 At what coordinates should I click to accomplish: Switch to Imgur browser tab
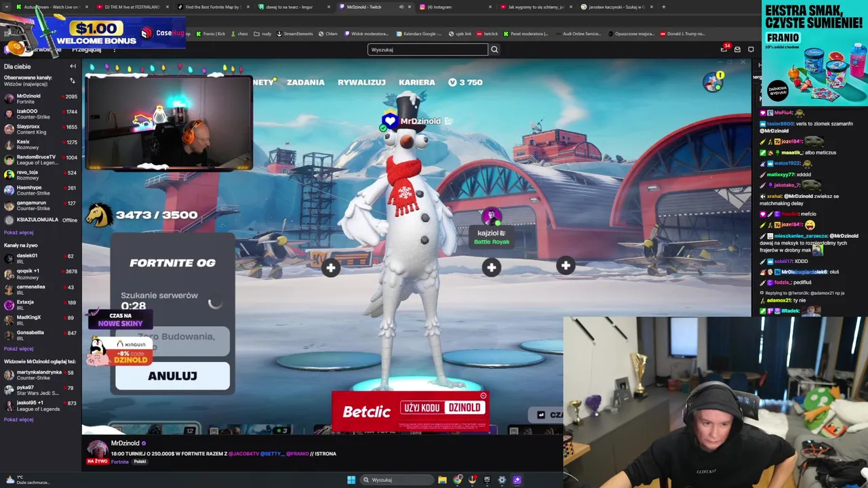point(294,7)
